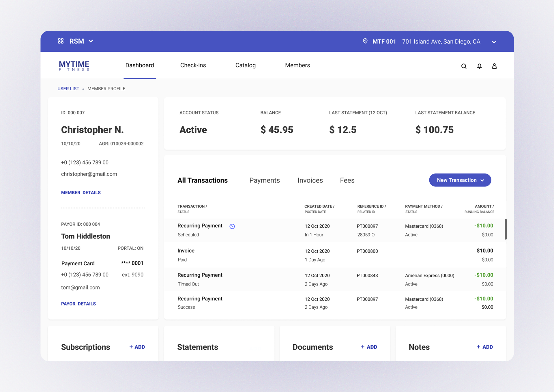
Task: Open MEMBER DETAILS link
Action: pos(81,193)
